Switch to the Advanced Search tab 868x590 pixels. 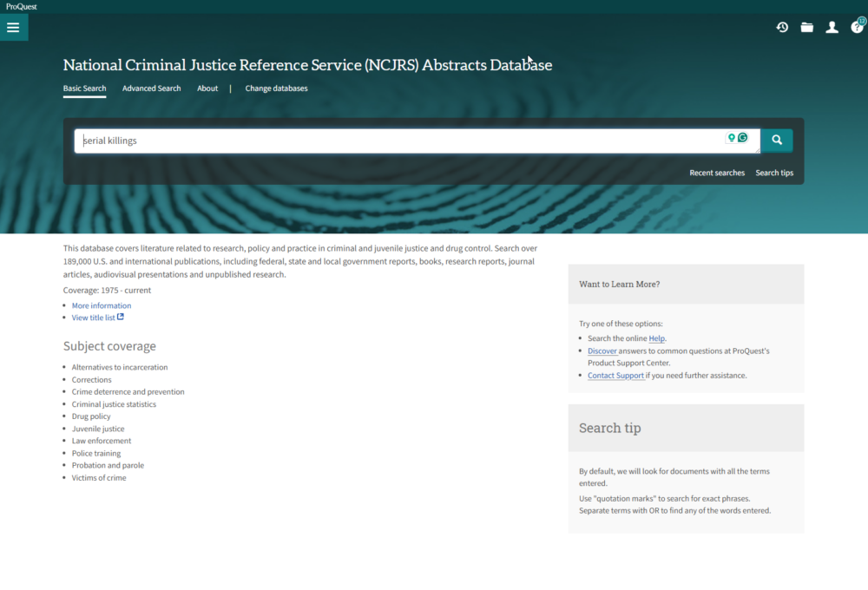152,88
